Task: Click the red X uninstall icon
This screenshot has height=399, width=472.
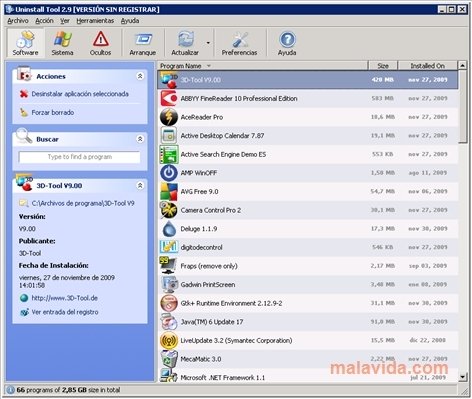Action: click(x=24, y=94)
